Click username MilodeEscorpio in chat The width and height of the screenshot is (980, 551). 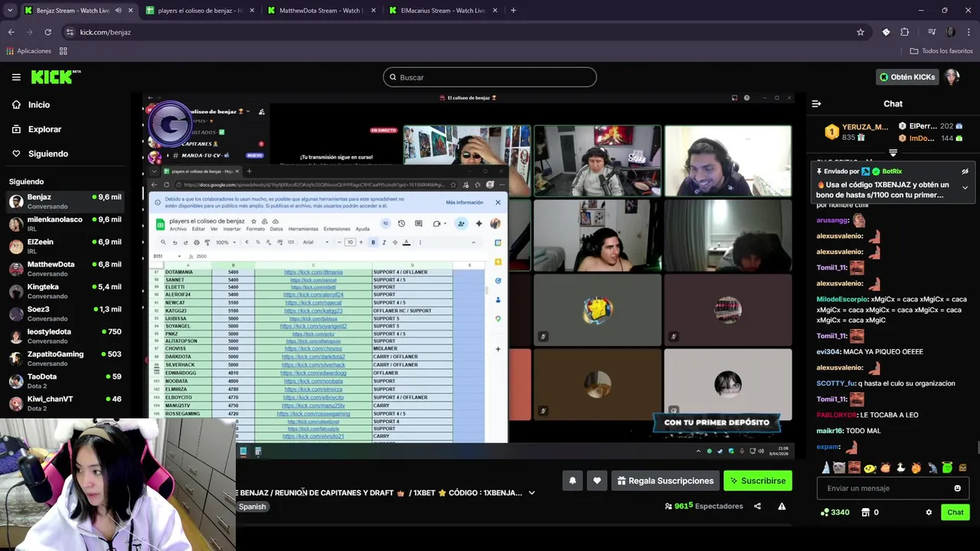(x=842, y=299)
